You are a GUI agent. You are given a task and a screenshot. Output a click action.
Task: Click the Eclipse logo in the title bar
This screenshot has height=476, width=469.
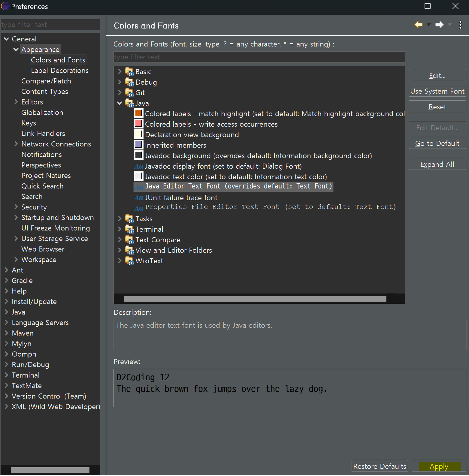pyautogui.click(x=5, y=6)
